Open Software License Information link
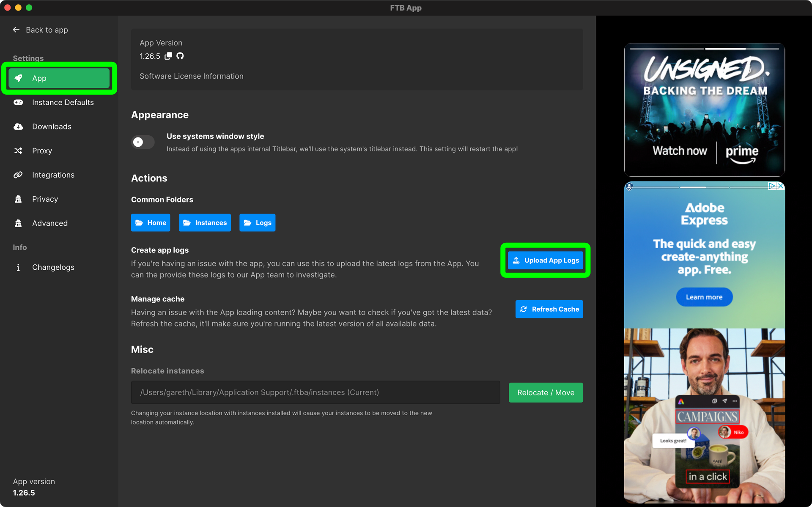This screenshot has width=812, height=507. tap(192, 76)
